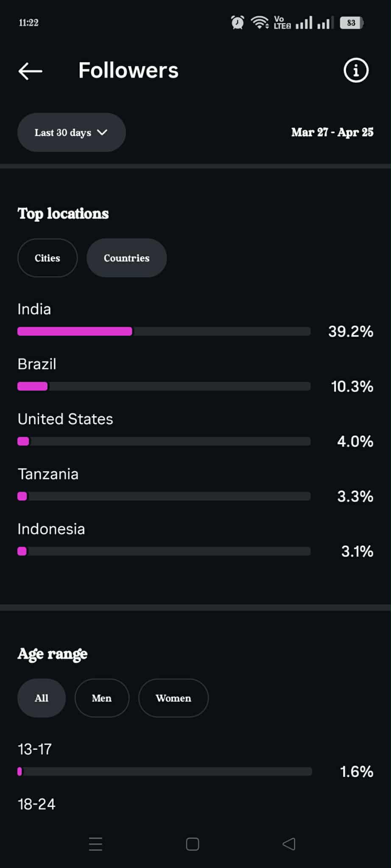391x868 pixels.
Task: Tap the Wi-Fi status icon
Action: click(x=260, y=22)
